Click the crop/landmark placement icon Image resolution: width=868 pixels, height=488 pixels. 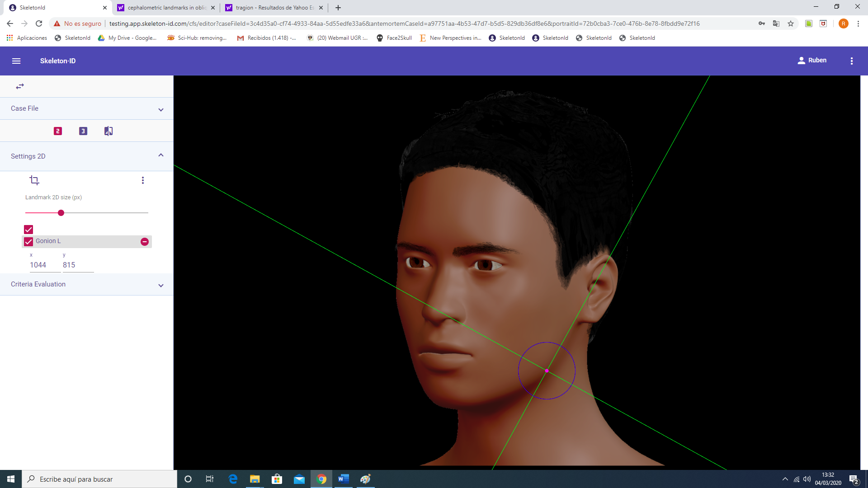point(34,180)
